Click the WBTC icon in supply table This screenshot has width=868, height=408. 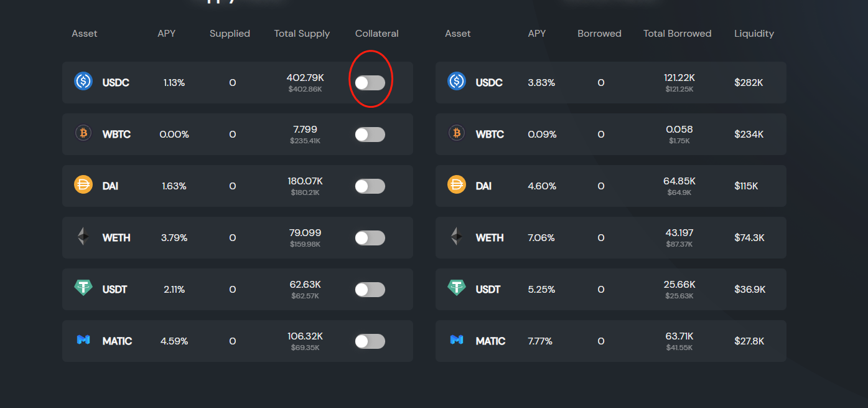83,133
